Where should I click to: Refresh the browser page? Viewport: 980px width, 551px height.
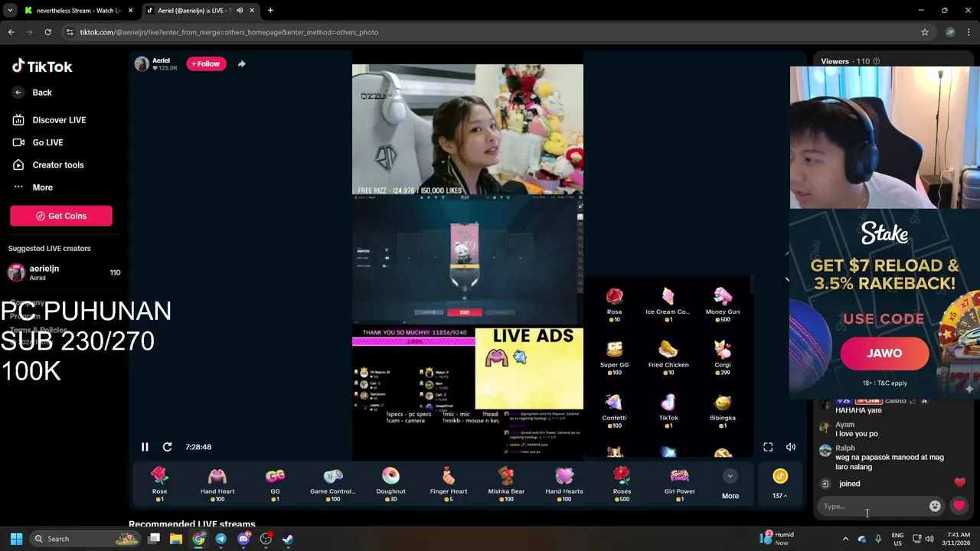[47, 32]
